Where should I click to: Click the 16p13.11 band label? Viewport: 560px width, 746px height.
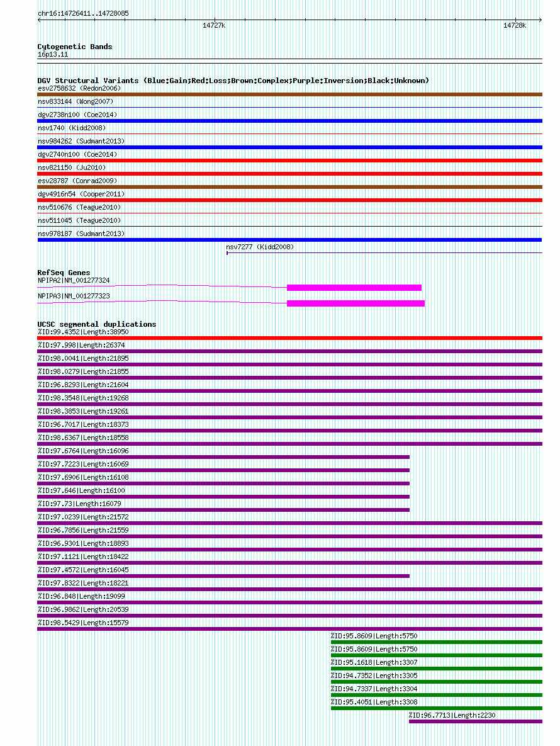point(53,54)
